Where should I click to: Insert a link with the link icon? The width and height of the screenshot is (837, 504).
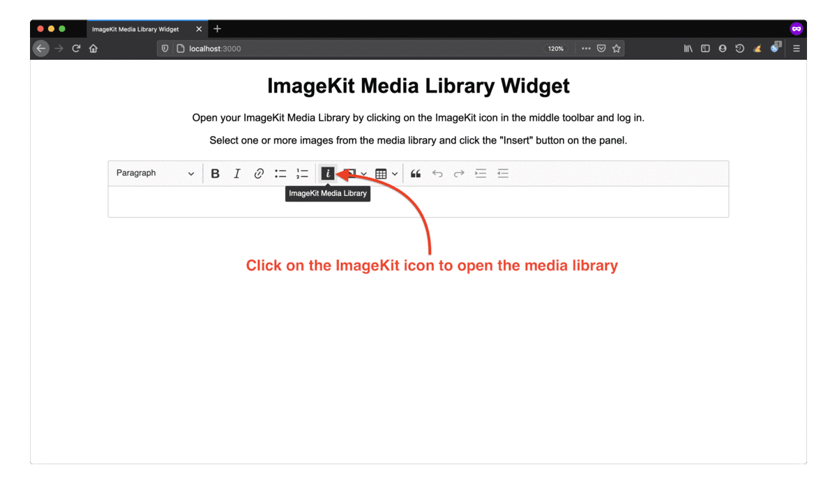(259, 174)
